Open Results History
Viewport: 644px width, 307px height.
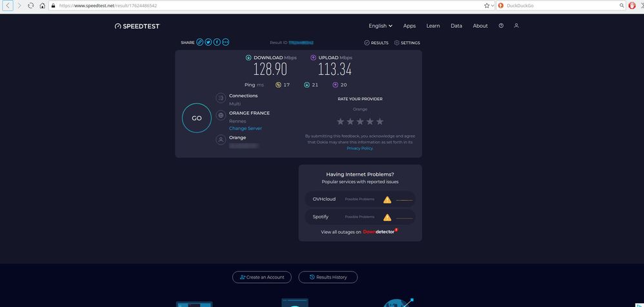[328, 277]
